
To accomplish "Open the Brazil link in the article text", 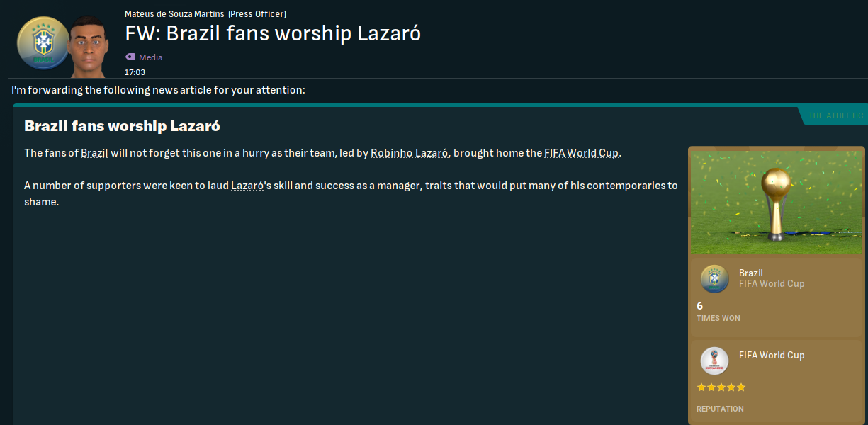I will coord(94,153).
